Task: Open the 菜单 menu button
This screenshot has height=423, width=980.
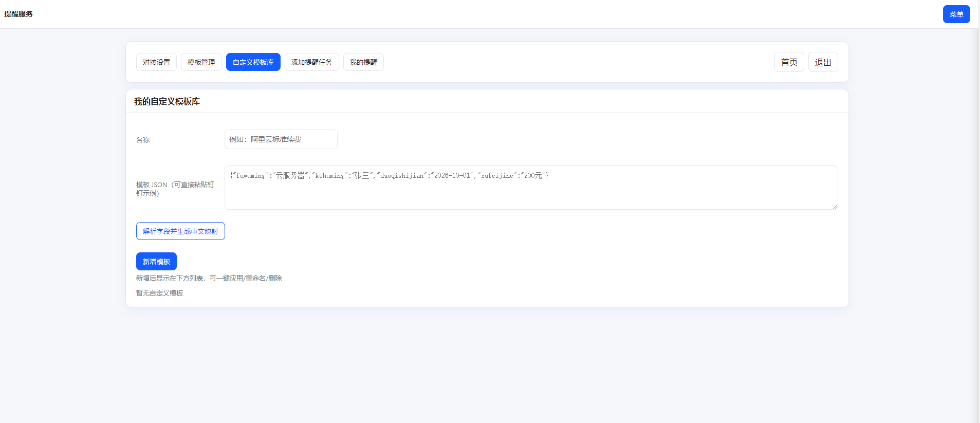Action: 956,14
